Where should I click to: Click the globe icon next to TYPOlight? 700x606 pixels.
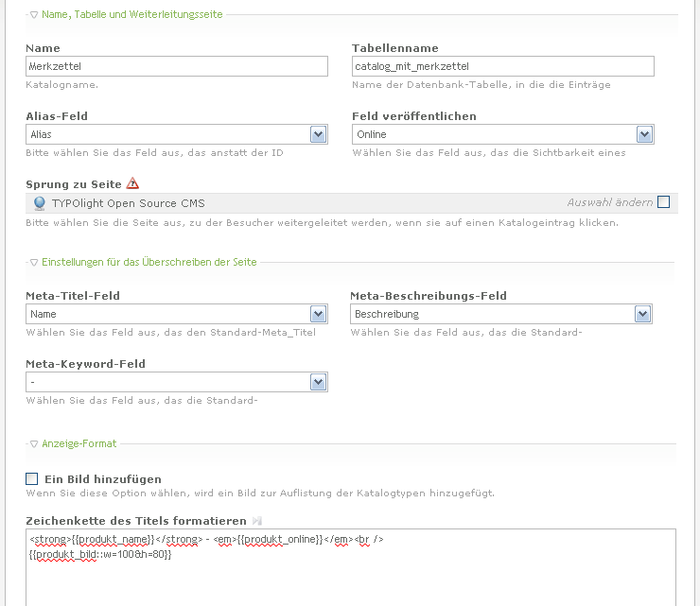point(39,203)
